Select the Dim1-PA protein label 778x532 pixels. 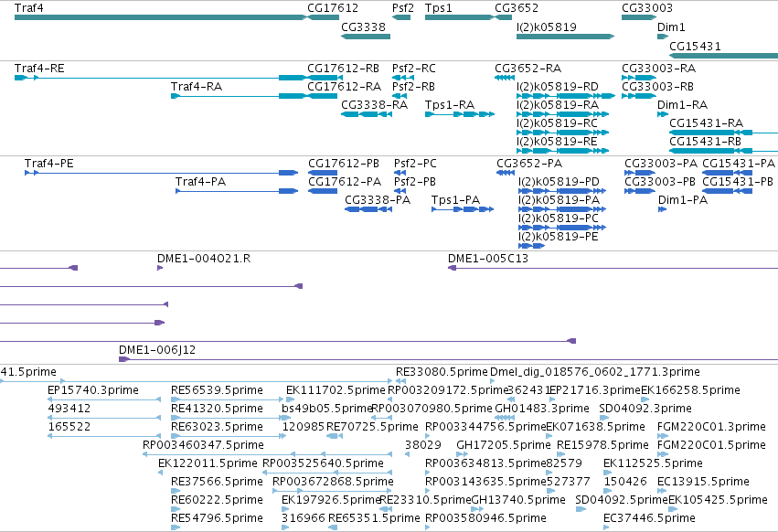683,200
